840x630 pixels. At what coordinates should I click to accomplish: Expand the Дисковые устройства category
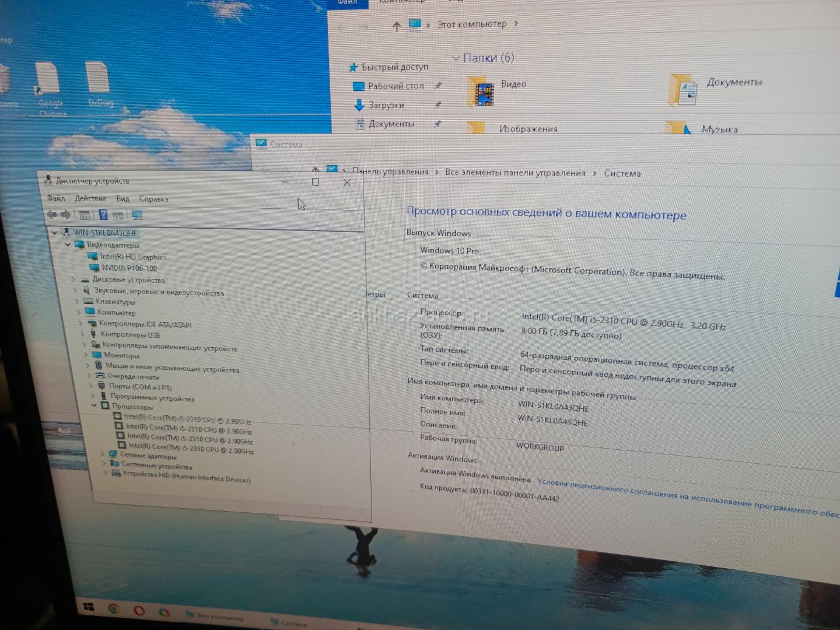tap(73, 279)
